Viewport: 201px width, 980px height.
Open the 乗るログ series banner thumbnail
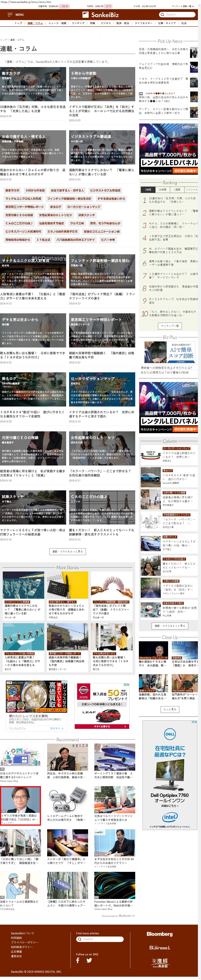(33, 390)
